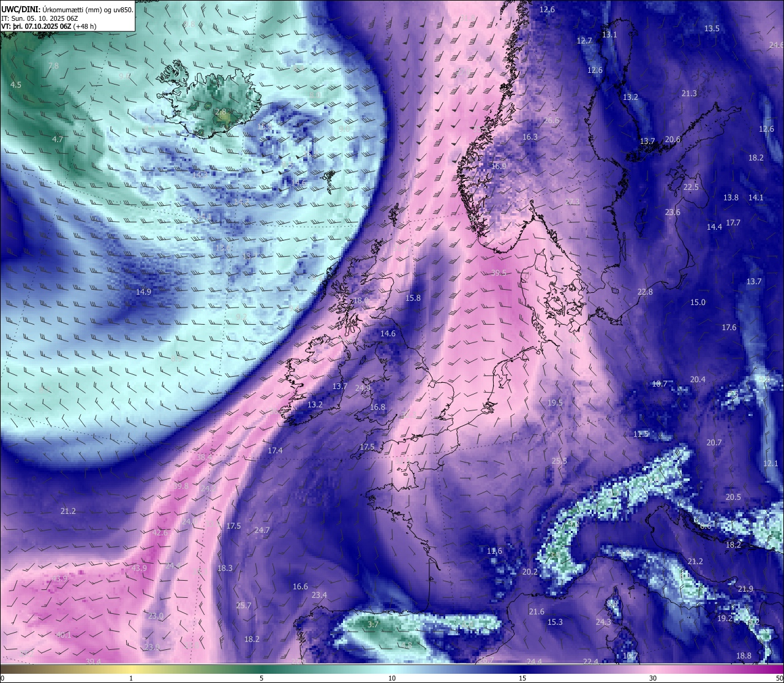The image size is (784, 683).
Task: Select the 23.6 value label
Action: coord(673,212)
